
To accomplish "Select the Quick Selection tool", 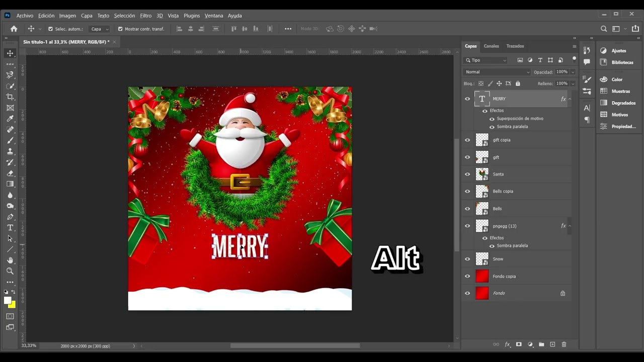I will [10, 86].
